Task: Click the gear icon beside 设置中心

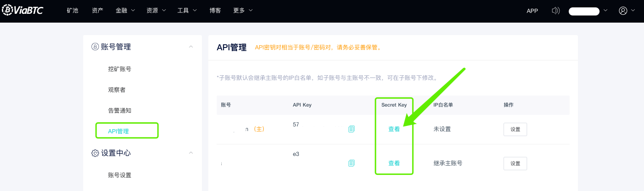Action: click(x=95, y=153)
